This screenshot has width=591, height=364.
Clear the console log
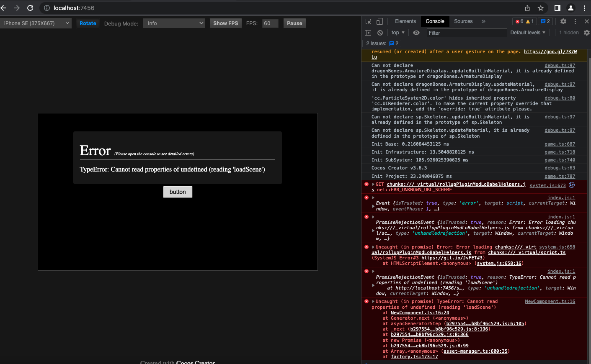coord(380,33)
